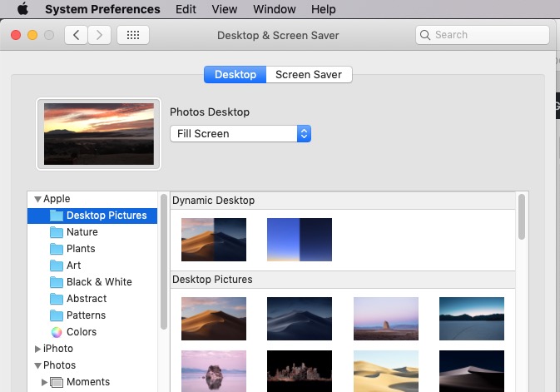This screenshot has height=392, width=560.
Task: Click the Moments stacked photos icon
Action: [x=57, y=382]
